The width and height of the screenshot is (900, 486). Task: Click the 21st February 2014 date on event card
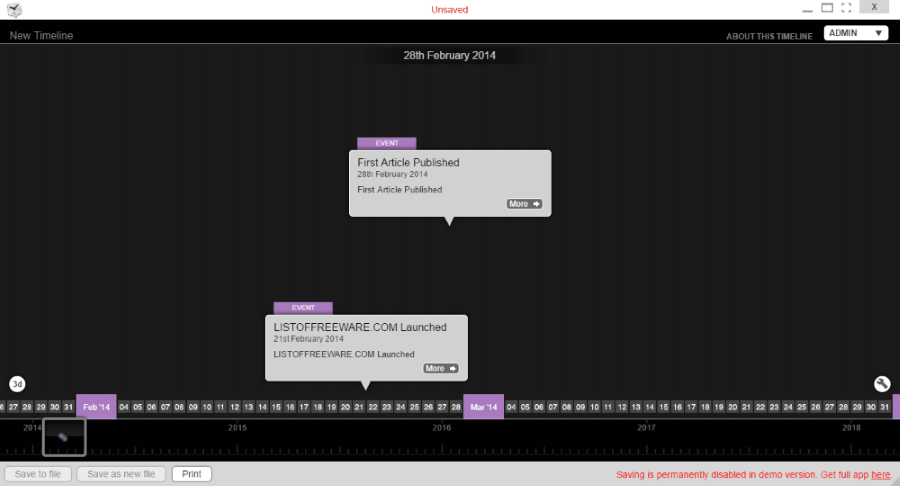pyautogui.click(x=308, y=339)
